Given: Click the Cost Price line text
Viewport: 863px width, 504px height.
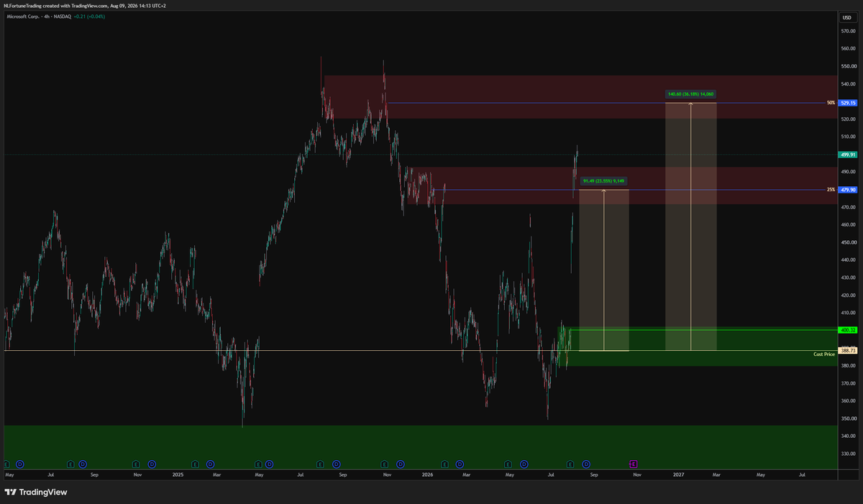Looking at the screenshot, I should pyautogui.click(x=824, y=354).
